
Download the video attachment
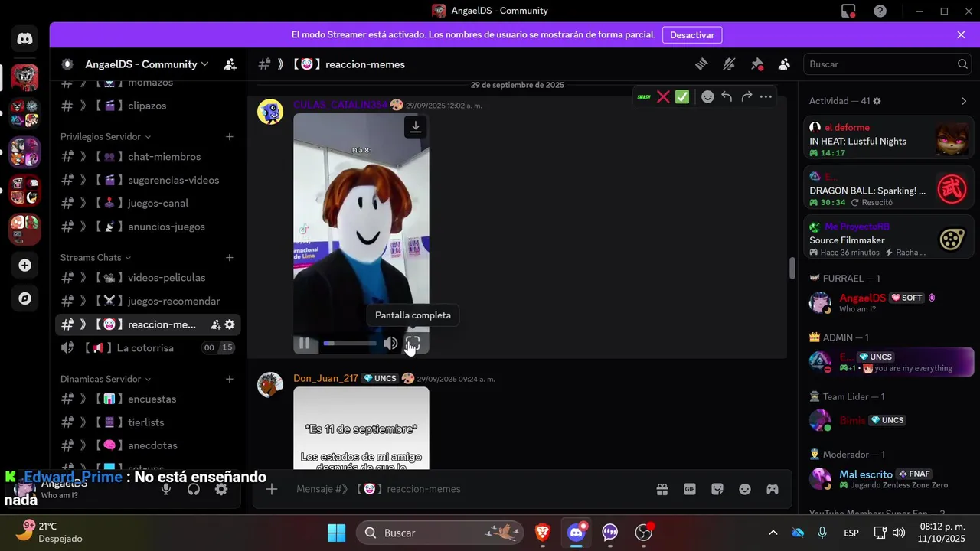pyautogui.click(x=415, y=127)
